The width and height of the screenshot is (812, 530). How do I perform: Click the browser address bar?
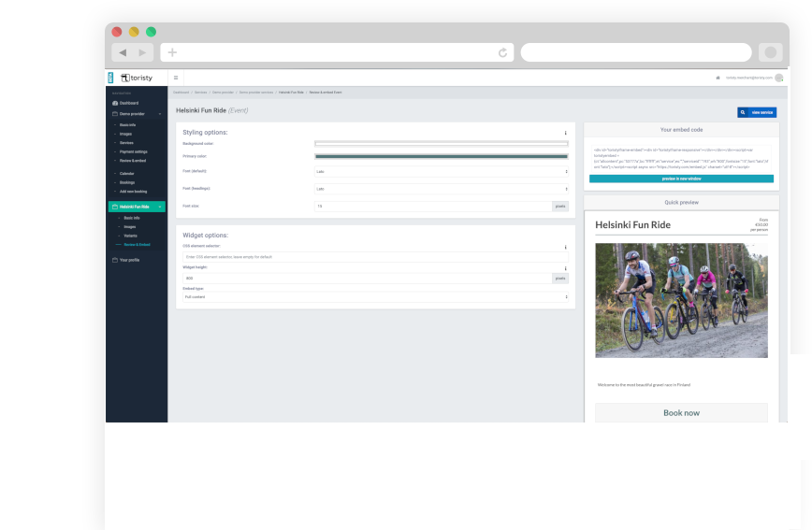click(x=337, y=52)
